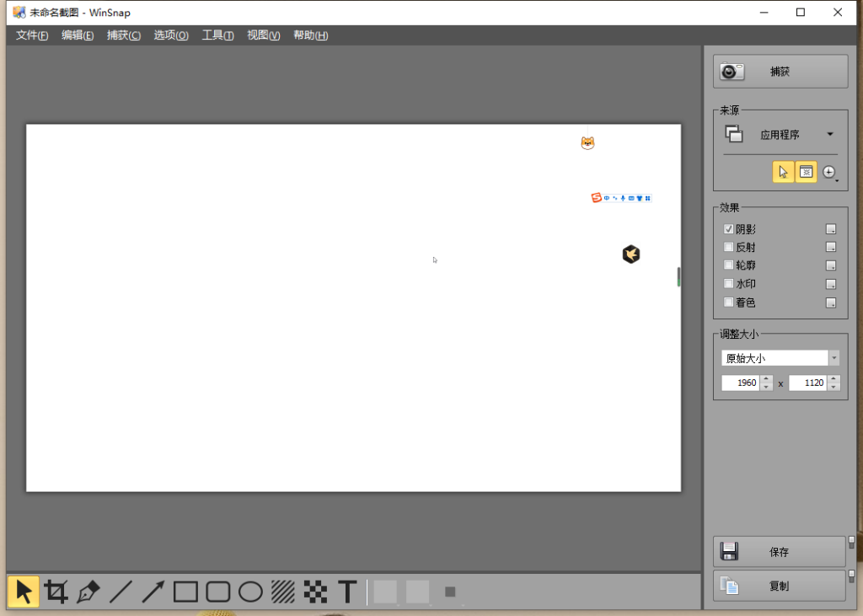
Task: Enable the 水印 watermark effect checkbox
Action: pyautogui.click(x=729, y=284)
